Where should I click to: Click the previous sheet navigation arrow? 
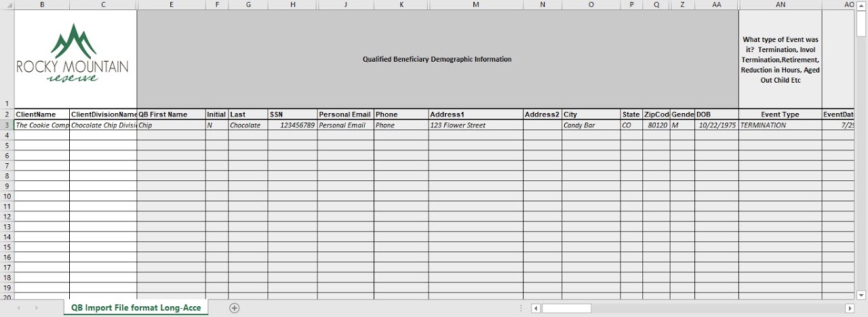pos(18,308)
